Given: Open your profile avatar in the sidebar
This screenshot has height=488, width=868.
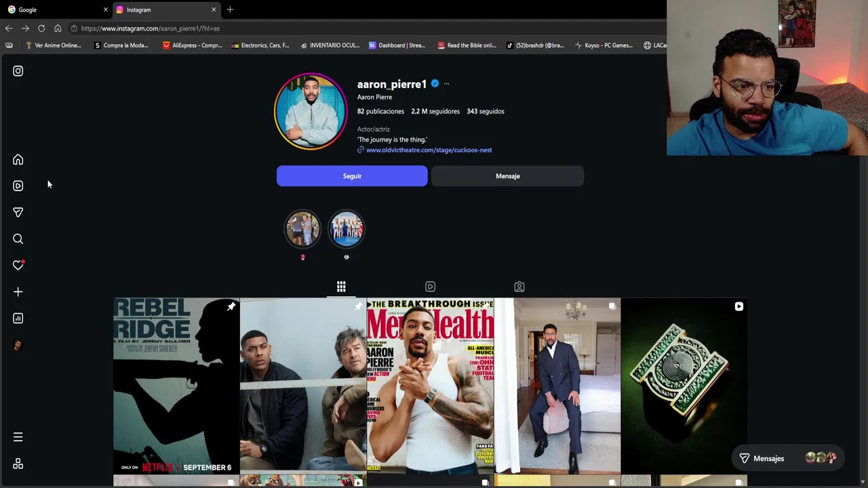Looking at the screenshot, I should coord(18,345).
